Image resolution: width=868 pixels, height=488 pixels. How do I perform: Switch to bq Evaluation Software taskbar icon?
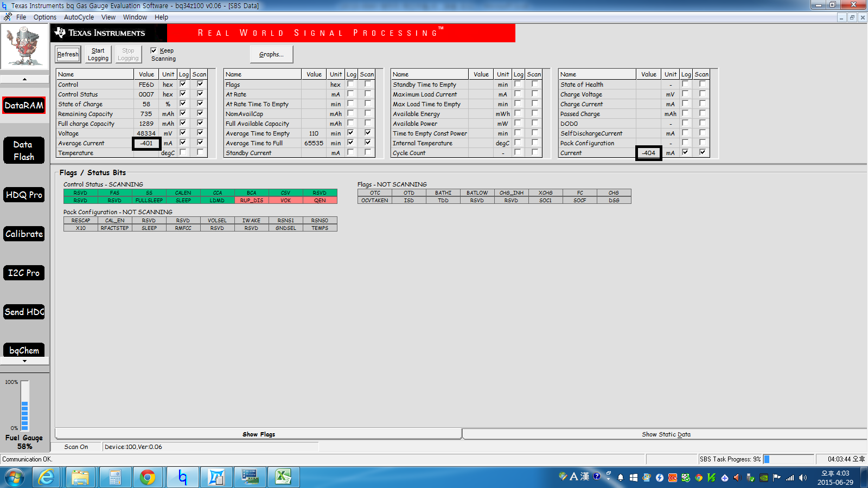182,477
